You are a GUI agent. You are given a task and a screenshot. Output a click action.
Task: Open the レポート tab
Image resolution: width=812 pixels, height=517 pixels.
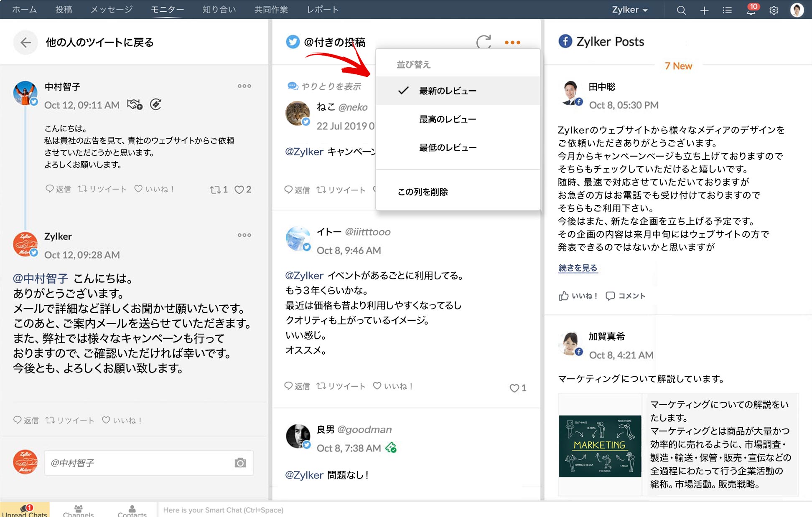coord(323,10)
